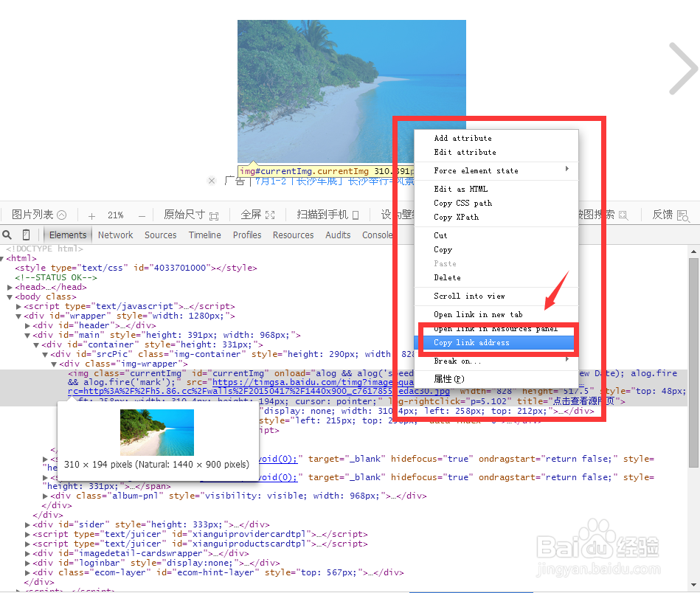Screen dimensions: 700x593
Task: Switch to the Console tab
Action: (x=377, y=235)
